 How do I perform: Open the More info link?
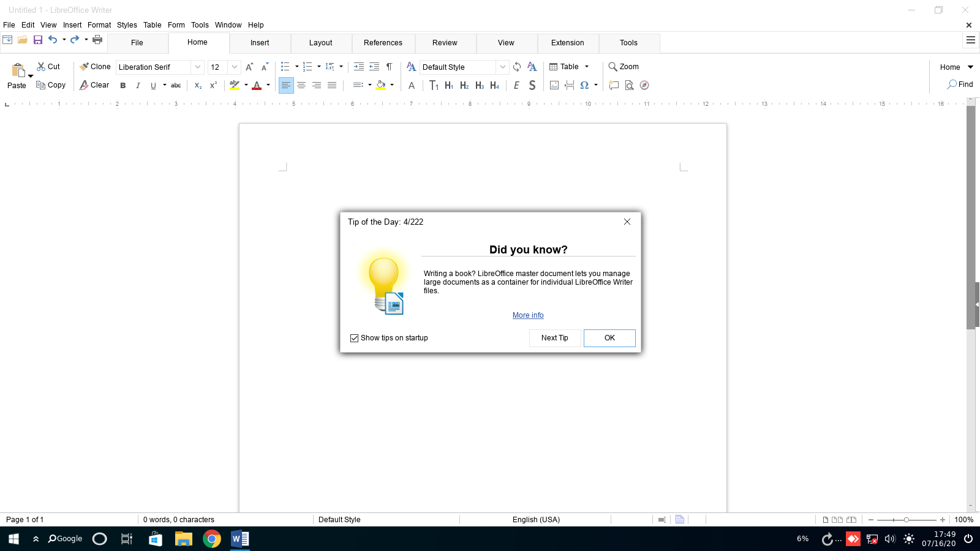click(x=528, y=315)
